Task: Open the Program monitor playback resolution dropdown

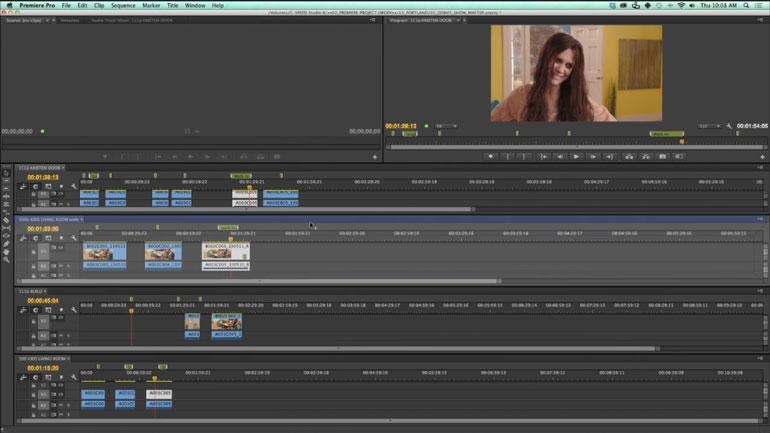Action: pyautogui.click(x=710, y=126)
